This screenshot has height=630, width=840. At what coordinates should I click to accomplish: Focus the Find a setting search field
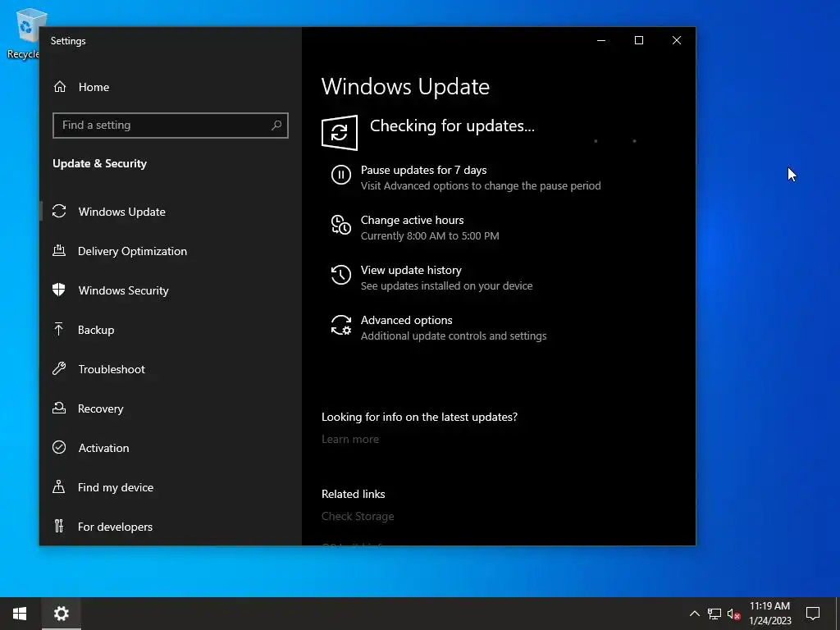click(x=171, y=125)
